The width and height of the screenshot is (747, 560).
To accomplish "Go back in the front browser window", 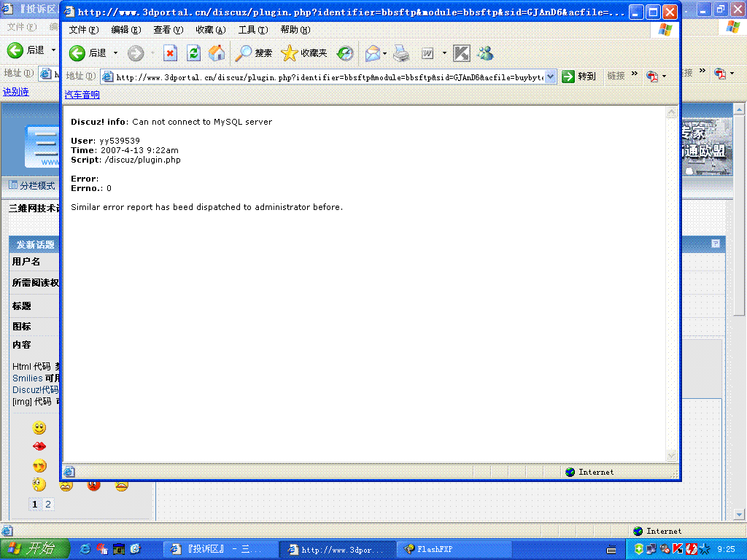I will click(x=88, y=53).
